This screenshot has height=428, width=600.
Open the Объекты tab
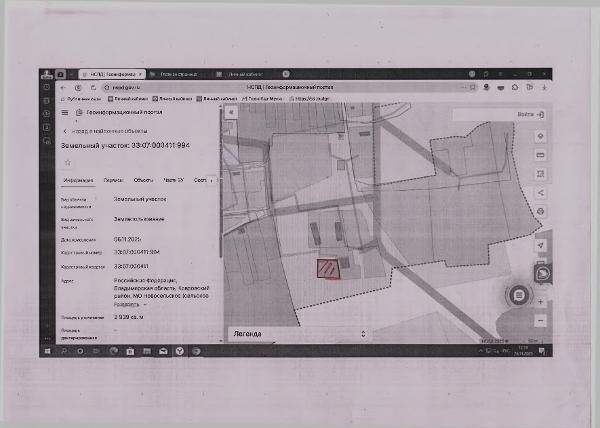click(143, 180)
